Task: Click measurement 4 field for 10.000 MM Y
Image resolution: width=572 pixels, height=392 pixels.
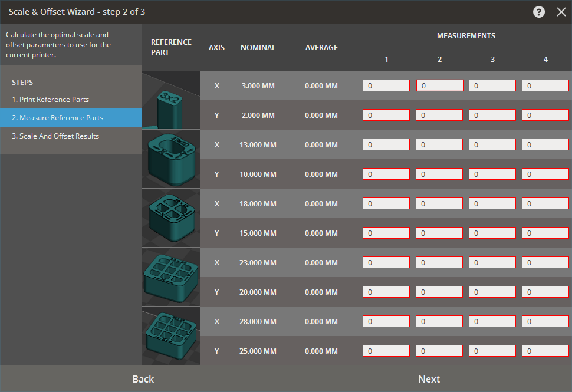Action: pos(545,174)
